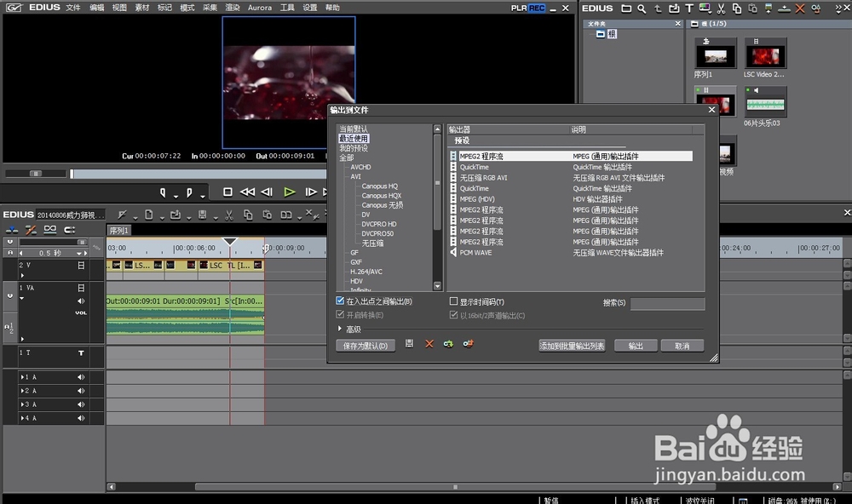Expand the advanced section in export dialog

[340, 329]
